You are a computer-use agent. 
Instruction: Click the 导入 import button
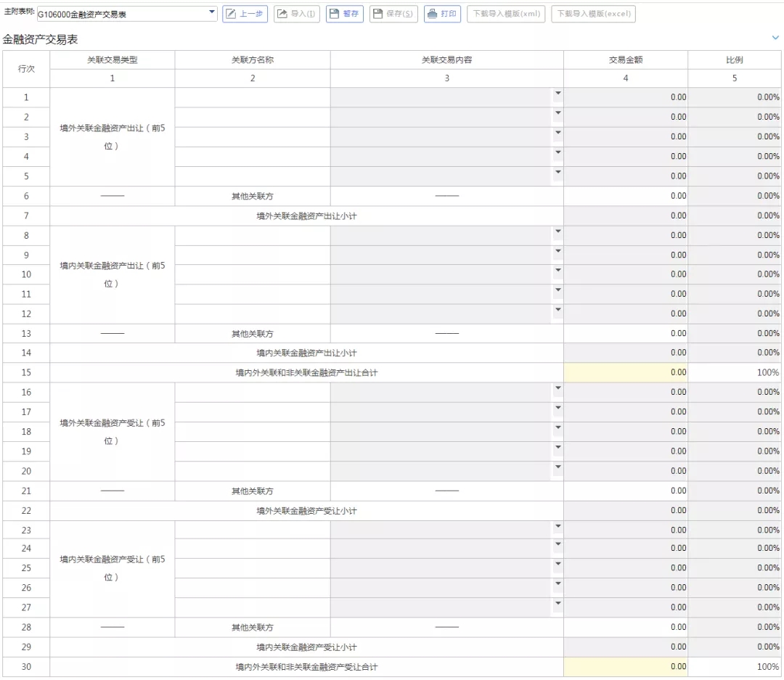coord(296,14)
